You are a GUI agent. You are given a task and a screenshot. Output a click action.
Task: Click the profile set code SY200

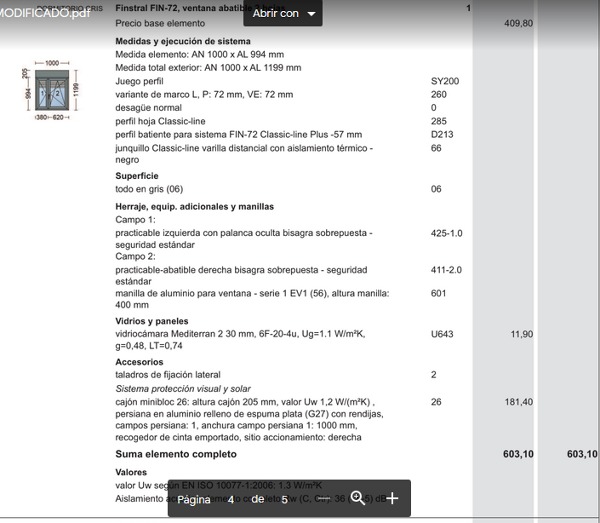click(x=445, y=80)
